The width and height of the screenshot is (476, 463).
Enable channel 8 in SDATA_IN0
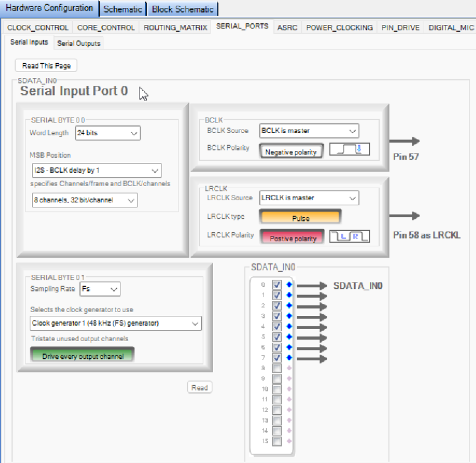[x=277, y=368]
